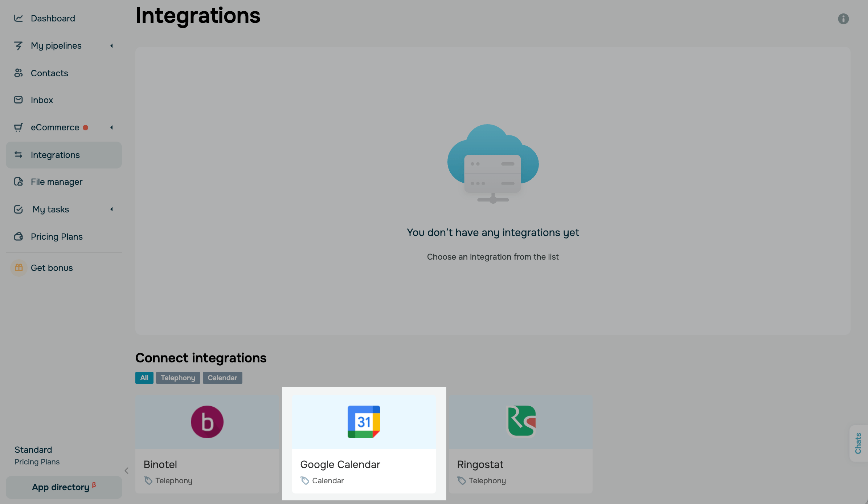
Task: Click the Inbox envelope icon
Action: (18, 100)
